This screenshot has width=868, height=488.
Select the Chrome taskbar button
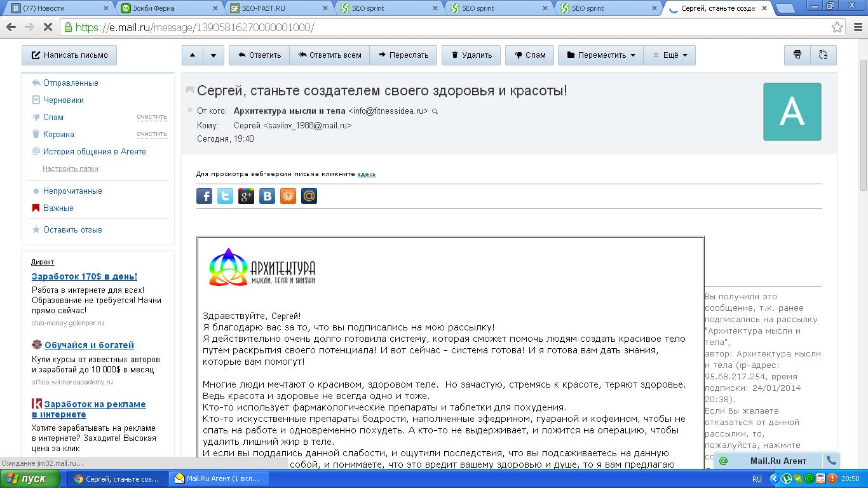click(x=118, y=478)
